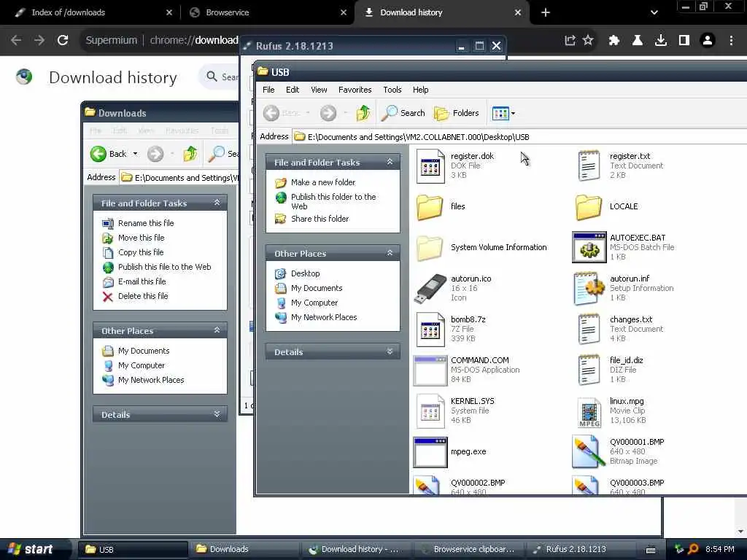Open My Computer link in USB window

[x=314, y=303]
